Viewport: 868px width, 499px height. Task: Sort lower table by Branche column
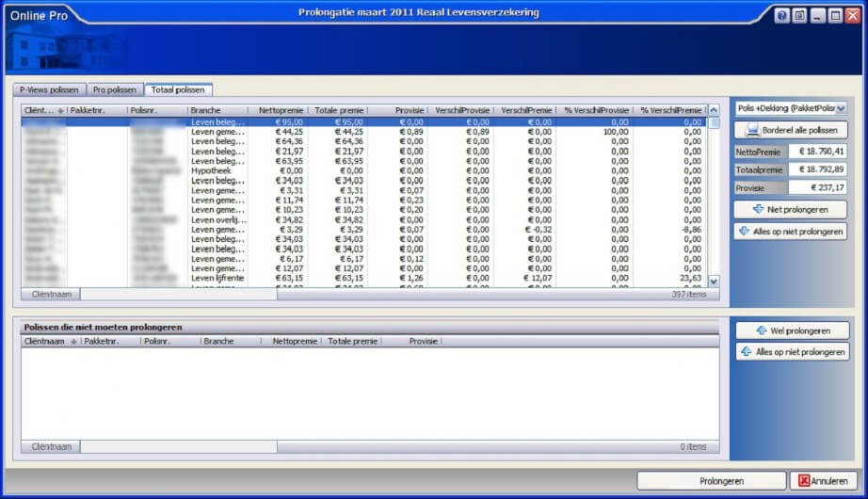(x=231, y=341)
